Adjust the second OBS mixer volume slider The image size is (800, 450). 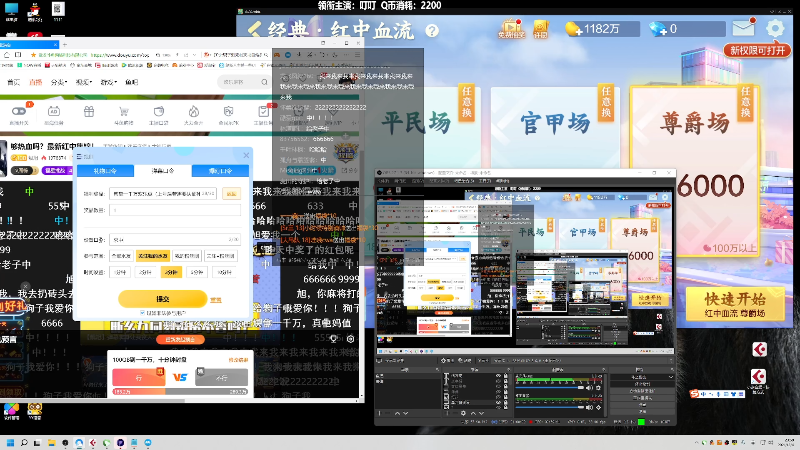(x=549, y=407)
